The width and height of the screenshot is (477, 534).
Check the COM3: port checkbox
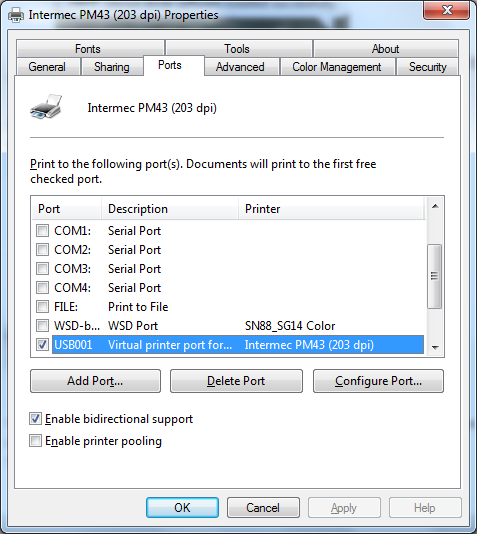[x=43, y=269]
